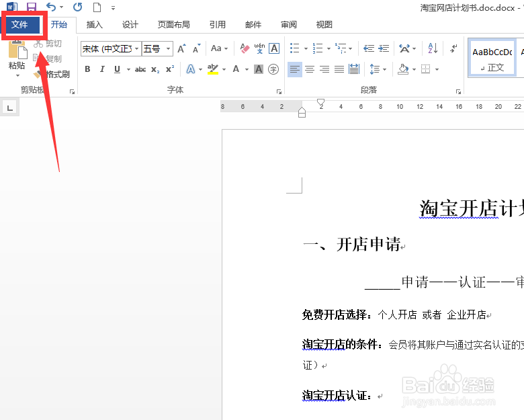Toggle strikethrough (abc) formatting
This screenshot has height=420, width=524.
(x=140, y=69)
